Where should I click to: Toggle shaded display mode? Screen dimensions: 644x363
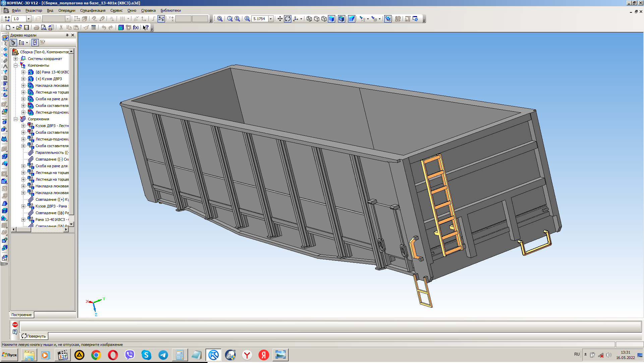point(332,19)
